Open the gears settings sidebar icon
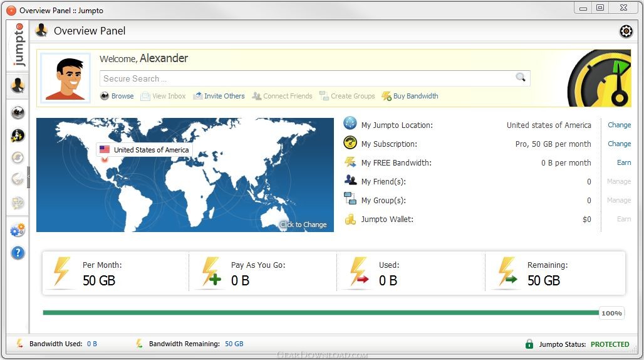This screenshot has height=360, width=644. pyautogui.click(x=18, y=230)
